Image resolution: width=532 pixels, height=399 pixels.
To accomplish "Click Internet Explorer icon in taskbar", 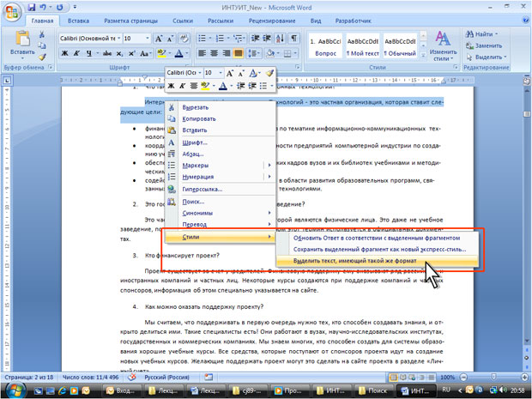I will point(62,391).
